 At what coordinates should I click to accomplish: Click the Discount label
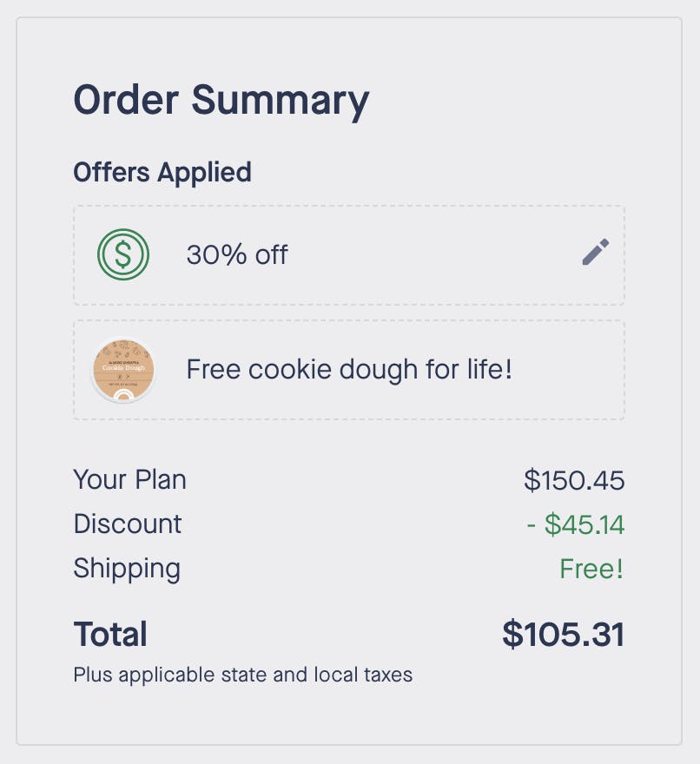[128, 524]
